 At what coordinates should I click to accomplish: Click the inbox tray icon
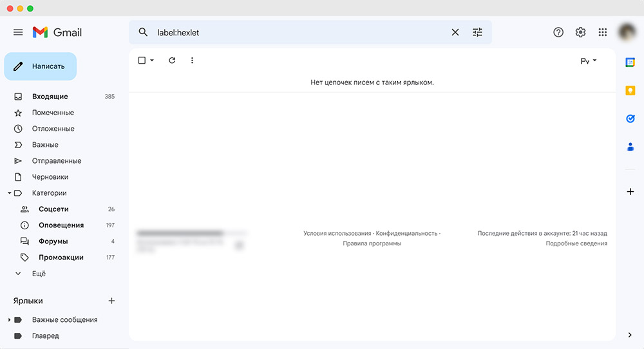(x=18, y=97)
